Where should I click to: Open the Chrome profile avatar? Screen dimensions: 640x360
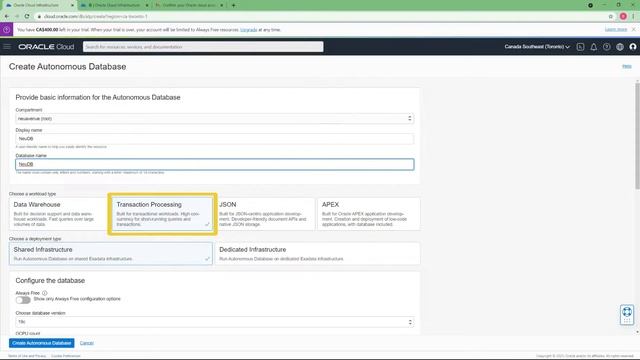[623, 16]
